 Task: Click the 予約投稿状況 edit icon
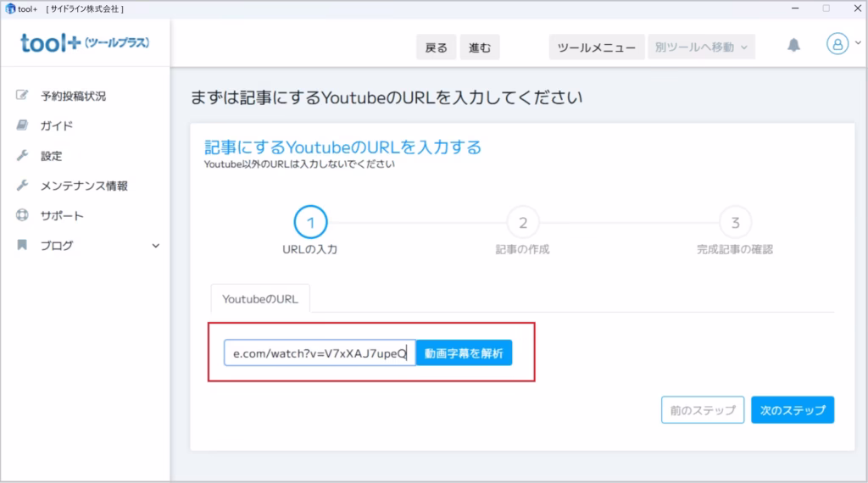(x=23, y=96)
